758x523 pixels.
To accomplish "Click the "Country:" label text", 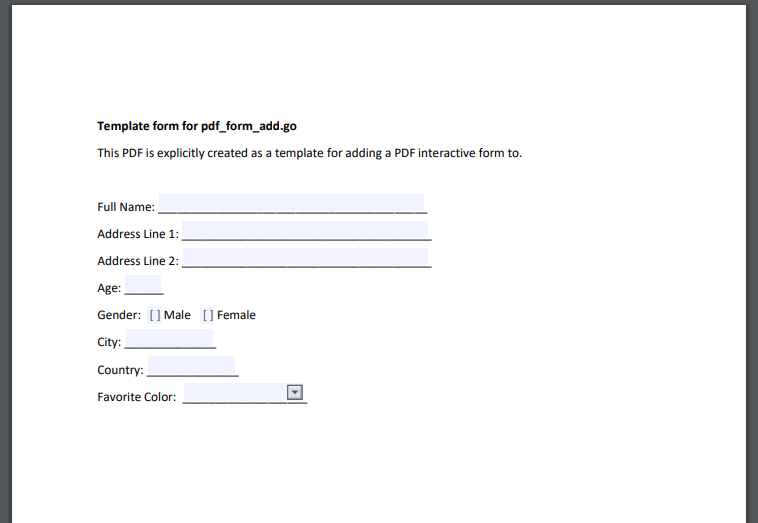I will pos(120,370).
